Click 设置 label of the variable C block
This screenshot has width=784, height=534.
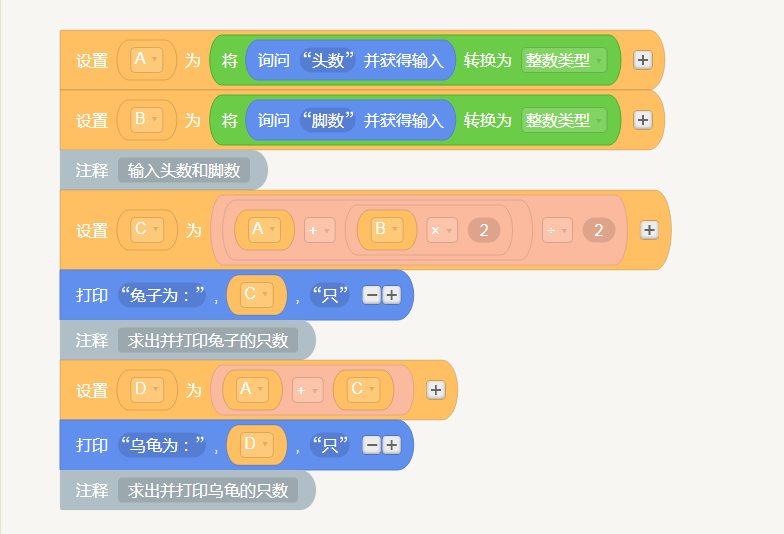[x=92, y=230]
